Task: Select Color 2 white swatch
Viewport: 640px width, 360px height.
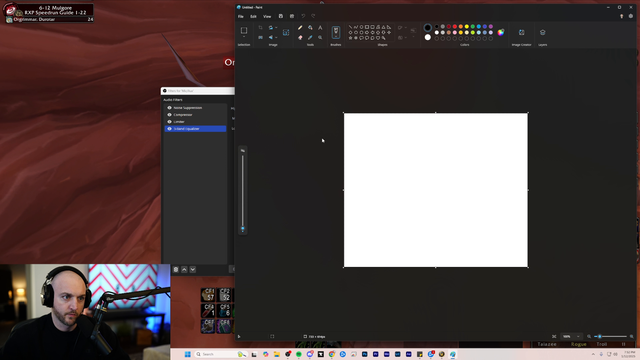Action: [427, 37]
